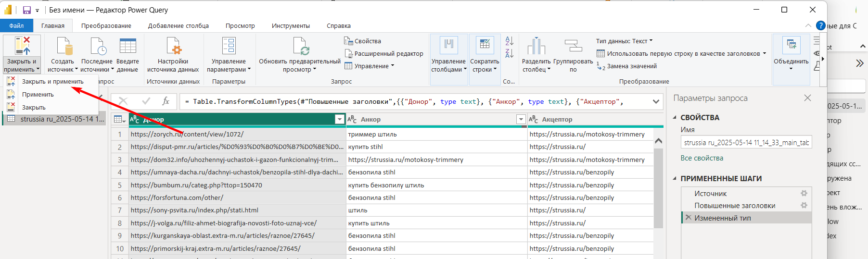Collapse the СВОЙСТВА section triangle
Image resolution: width=868 pixels, height=259 pixels.
pyautogui.click(x=675, y=117)
